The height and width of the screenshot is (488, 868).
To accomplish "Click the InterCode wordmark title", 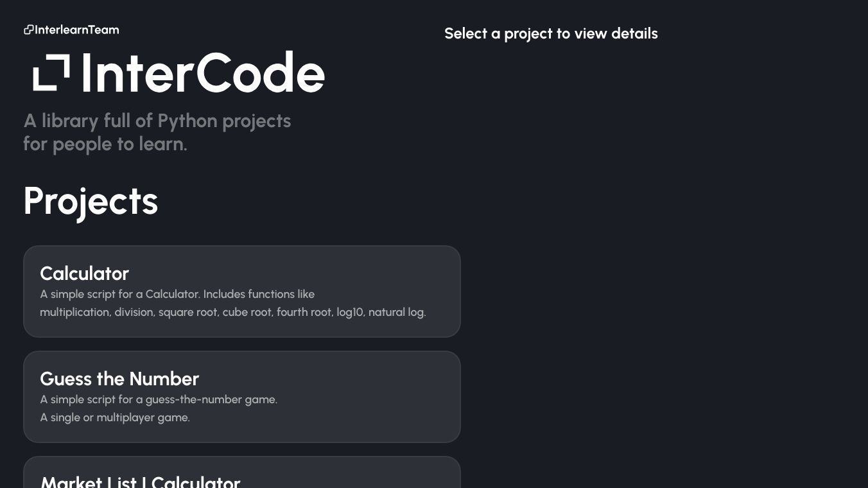I will tap(203, 73).
